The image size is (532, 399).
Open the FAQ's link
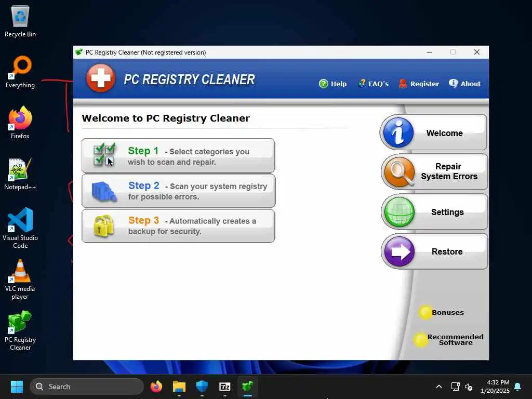pyautogui.click(x=373, y=84)
